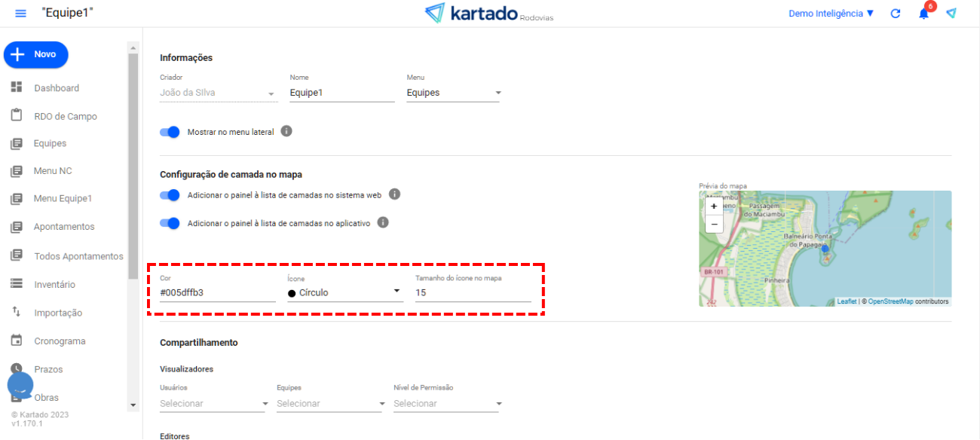This screenshot has width=980, height=440.
Task: Go to RDO de Campo menu item
Action: point(65,116)
